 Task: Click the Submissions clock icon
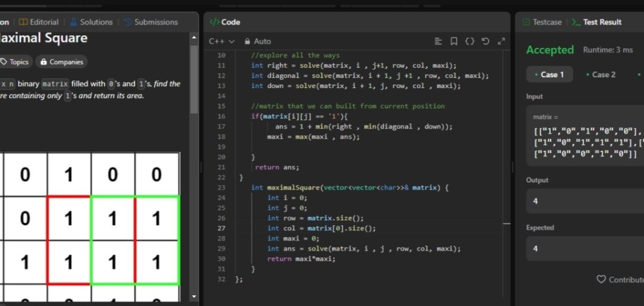[x=128, y=22]
